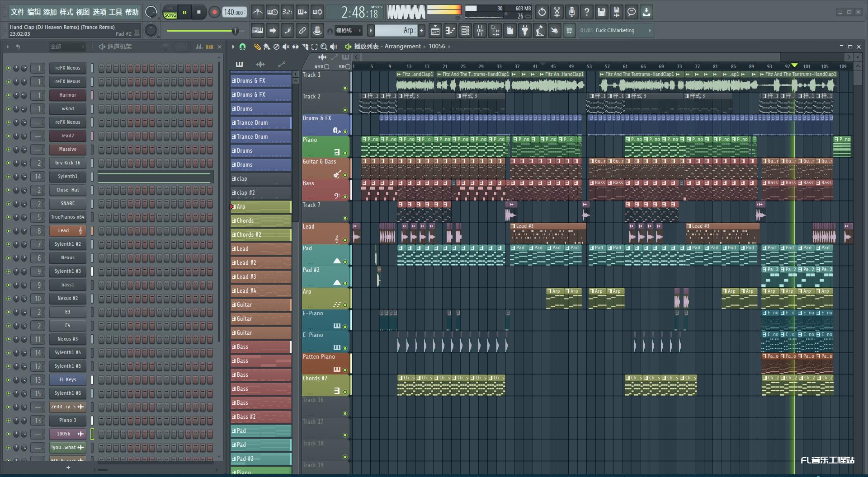Open the 编辑 menu
Viewport: 868px width, 477px height.
[34, 12]
